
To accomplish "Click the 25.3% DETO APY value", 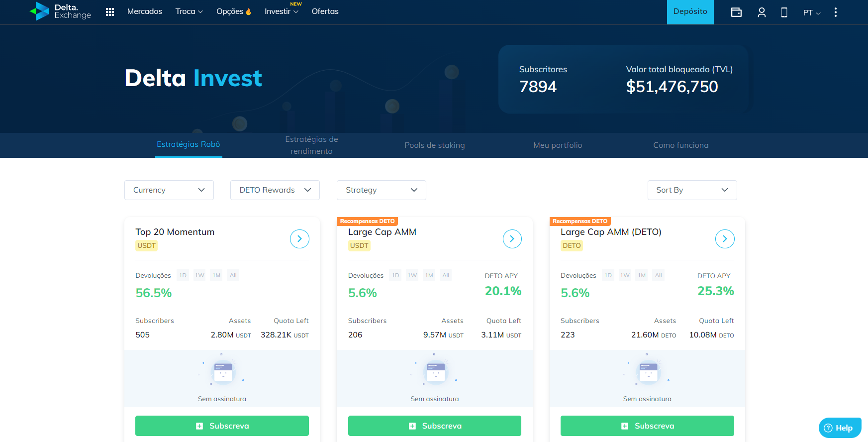I will [x=716, y=291].
